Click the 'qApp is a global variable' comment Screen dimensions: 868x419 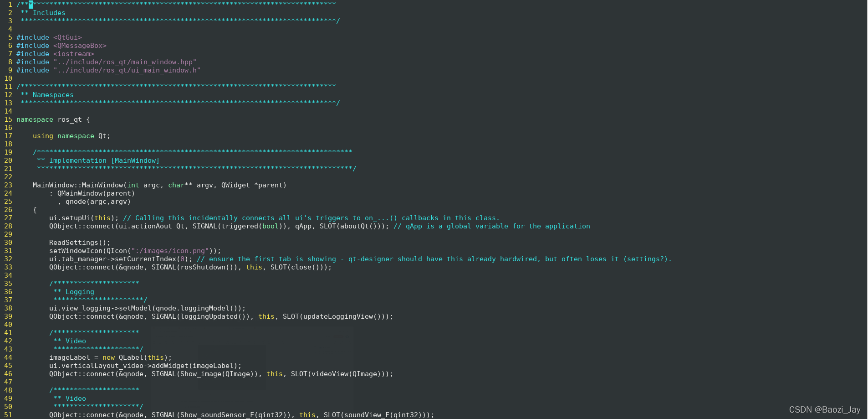pos(492,226)
